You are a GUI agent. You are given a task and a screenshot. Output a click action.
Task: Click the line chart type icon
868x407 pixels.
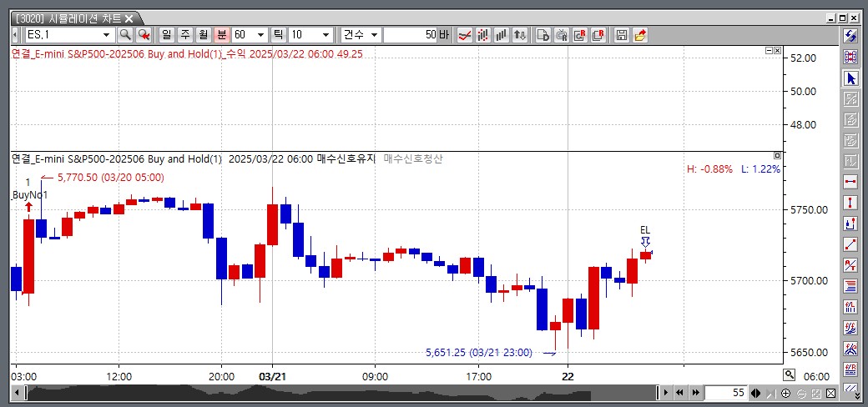(x=465, y=35)
